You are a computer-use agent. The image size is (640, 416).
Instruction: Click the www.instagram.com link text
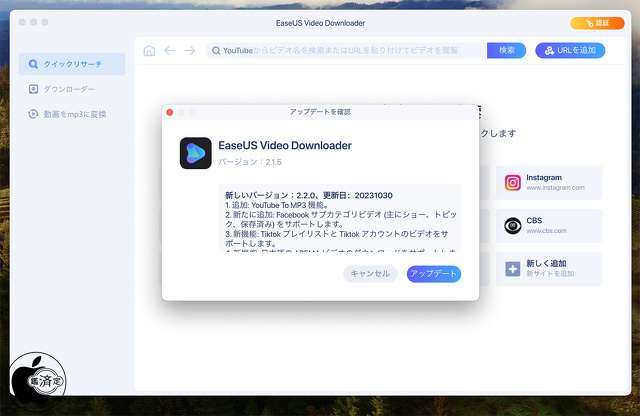coord(555,188)
